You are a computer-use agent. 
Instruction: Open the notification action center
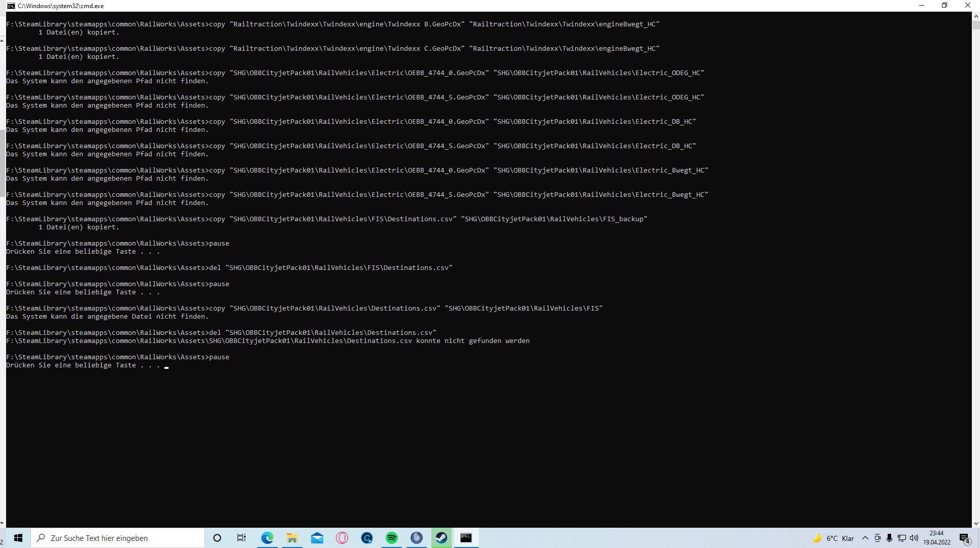[964, 538]
